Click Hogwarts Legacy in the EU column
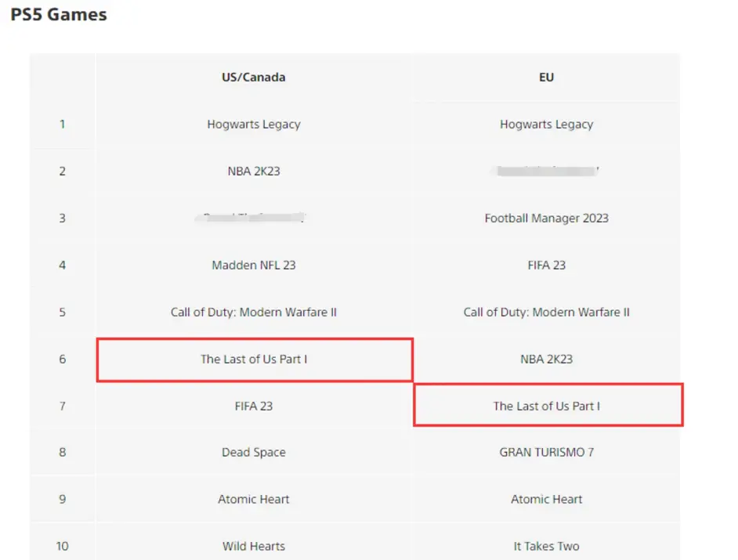This screenshot has width=738, height=560. click(546, 124)
